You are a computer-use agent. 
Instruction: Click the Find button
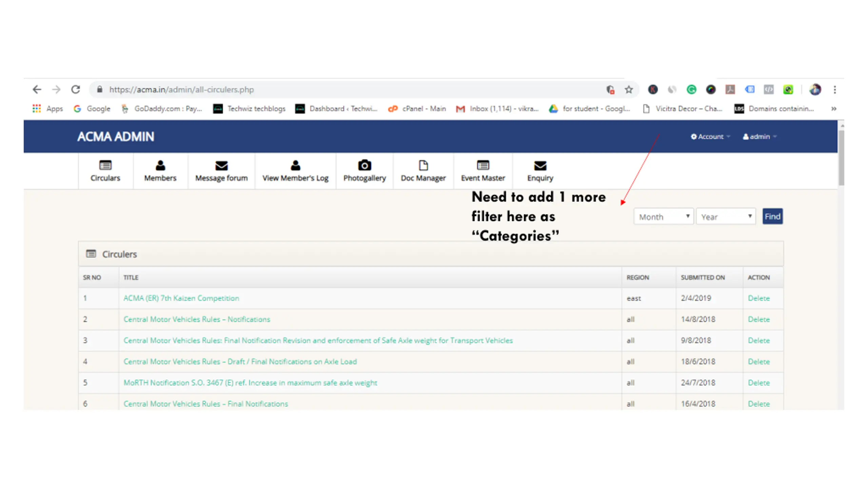[x=773, y=217]
